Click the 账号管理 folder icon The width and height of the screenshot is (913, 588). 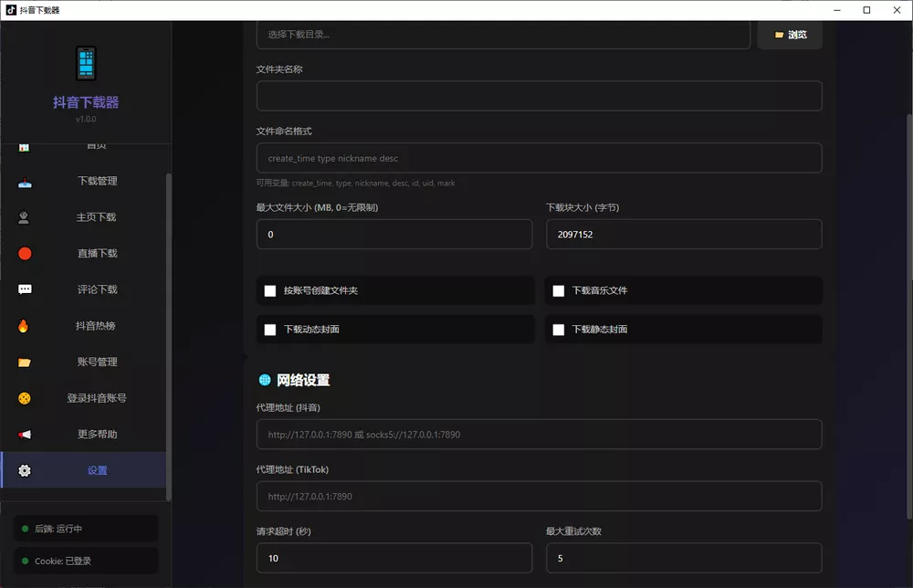pyautogui.click(x=24, y=362)
